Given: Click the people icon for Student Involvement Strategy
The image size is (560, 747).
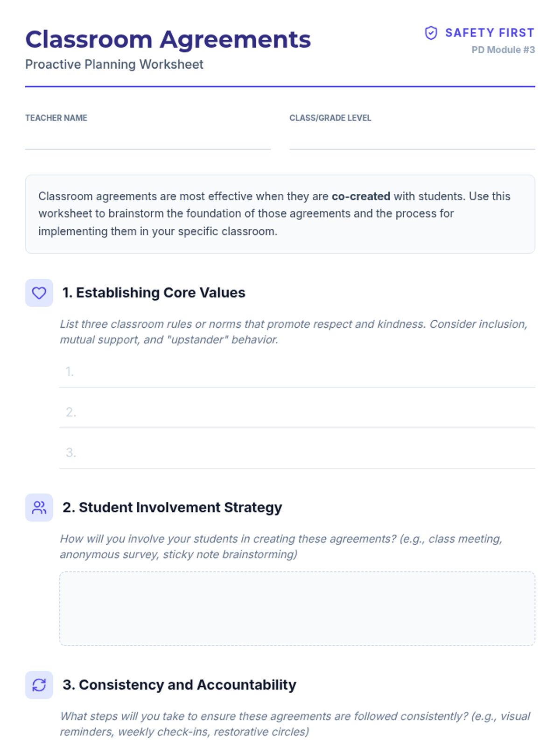Looking at the screenshot, I should coord(39,507).
